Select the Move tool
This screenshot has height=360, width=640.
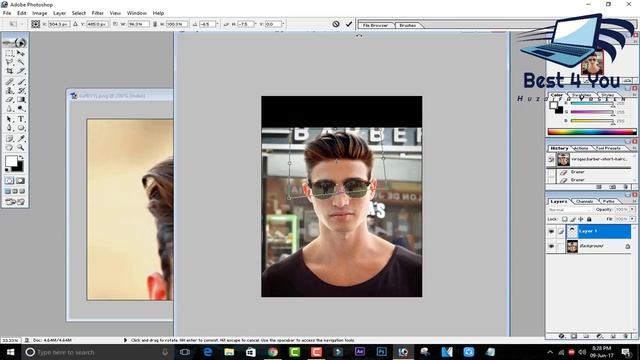[21, 53]
